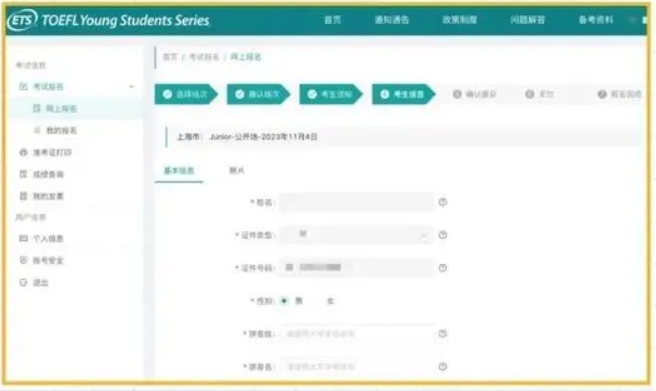Screen dimensions: 656x391
Task: Open 我的发票 in the sidebar
Action: click(42, 196)
